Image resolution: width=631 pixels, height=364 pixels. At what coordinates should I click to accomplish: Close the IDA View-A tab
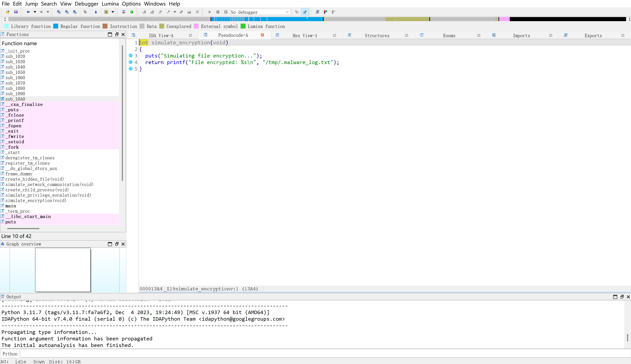click(x=190, y=36)
